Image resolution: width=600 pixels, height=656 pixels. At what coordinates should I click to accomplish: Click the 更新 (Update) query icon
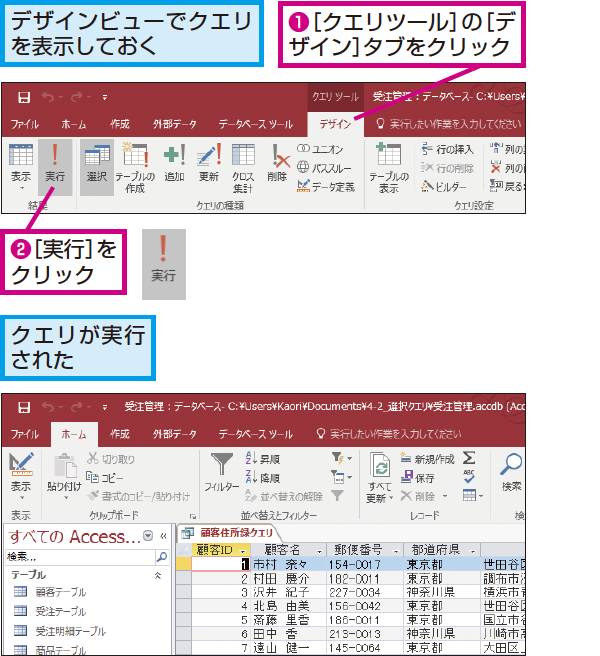click(208, 165)
